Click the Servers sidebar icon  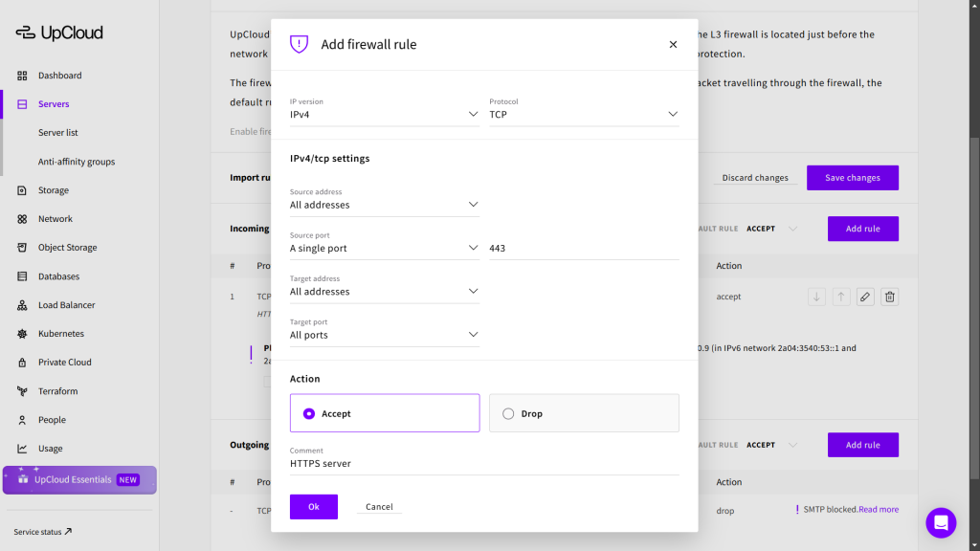(22, 104)
